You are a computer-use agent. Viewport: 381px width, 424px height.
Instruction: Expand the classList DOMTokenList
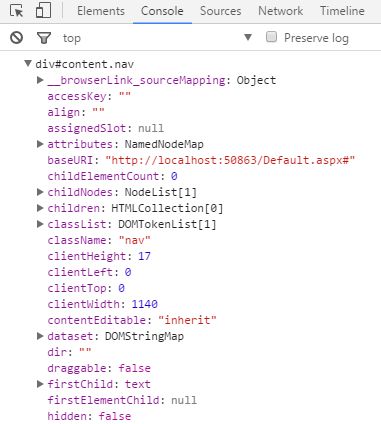[40, 224]
